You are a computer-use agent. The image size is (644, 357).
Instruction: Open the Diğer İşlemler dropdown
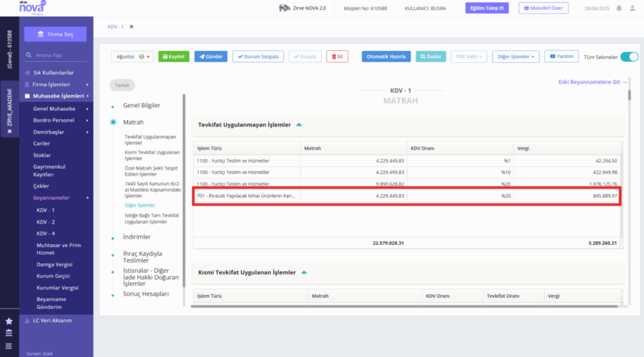click(516, 57)
